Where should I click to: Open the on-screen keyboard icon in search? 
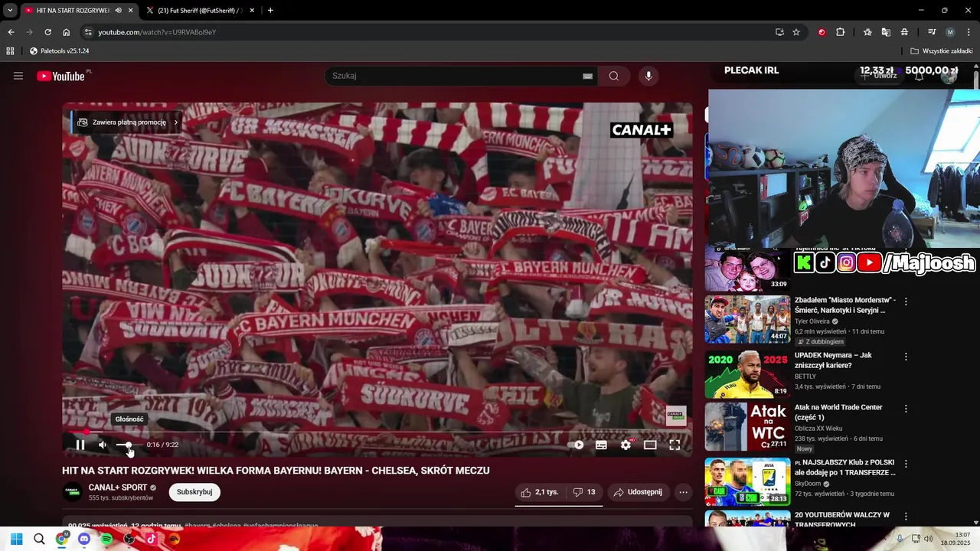tap(587, 76)
